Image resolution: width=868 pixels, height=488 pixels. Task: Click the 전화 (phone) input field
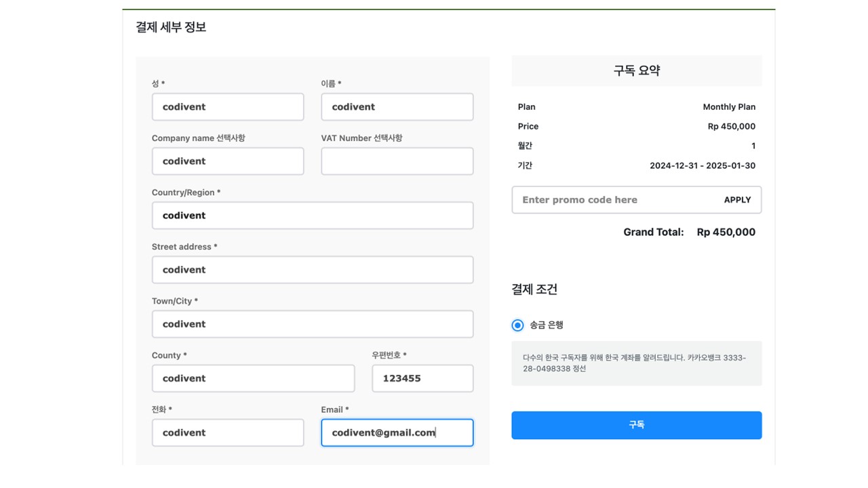pos(228,432)
